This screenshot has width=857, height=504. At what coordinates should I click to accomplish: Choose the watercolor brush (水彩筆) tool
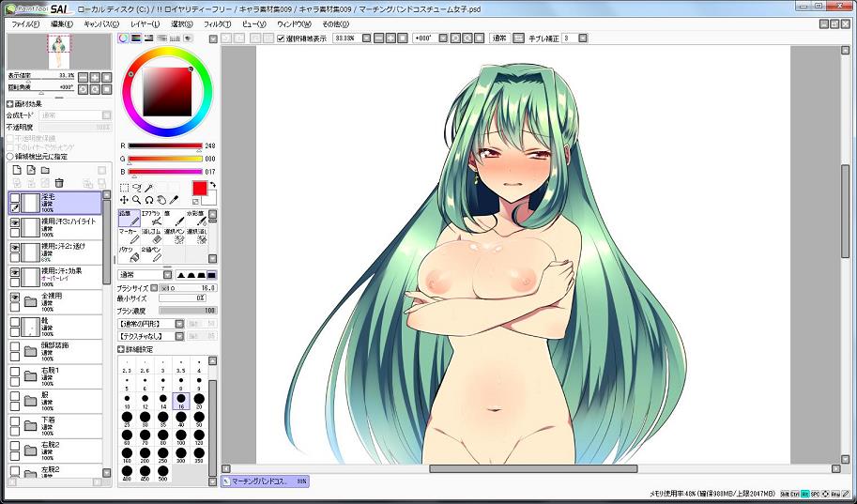click(196, 219)
